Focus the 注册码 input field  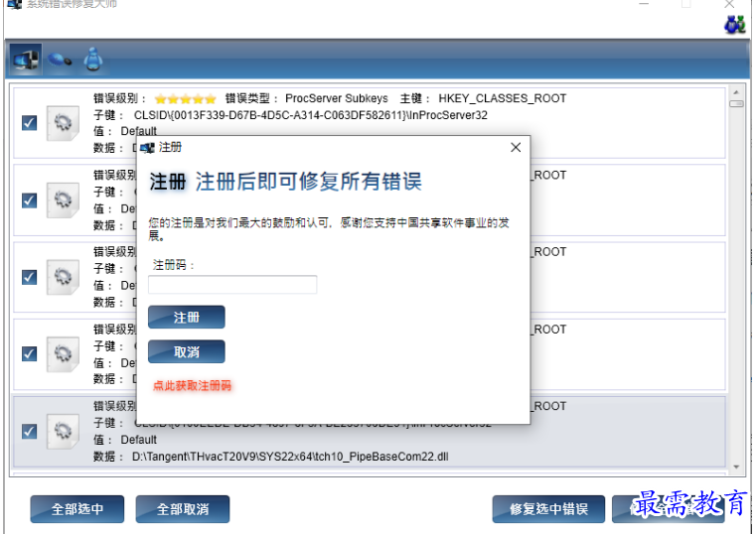(x=232, y=285)
